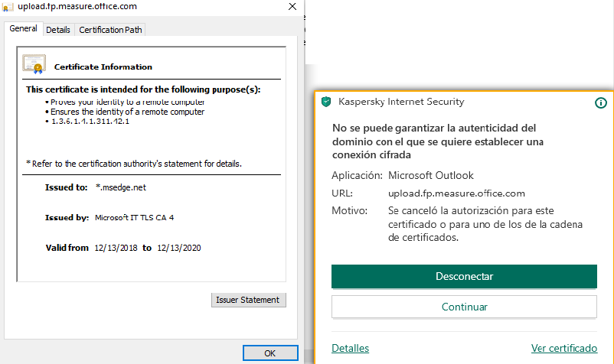Click the certificate window title icon
Image resolution: width=614 pixels, height=364 pixels.
click(x=8, y=7)
